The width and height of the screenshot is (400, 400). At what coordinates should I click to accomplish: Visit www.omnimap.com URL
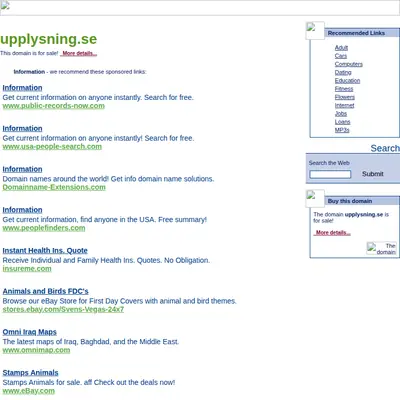point(36,350)
